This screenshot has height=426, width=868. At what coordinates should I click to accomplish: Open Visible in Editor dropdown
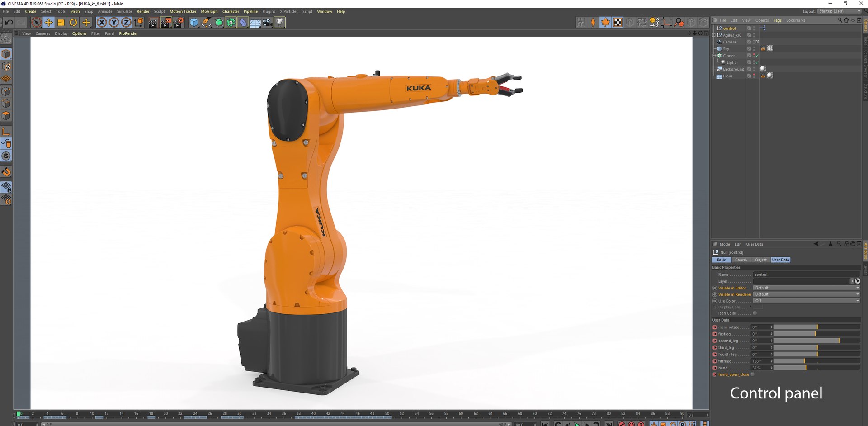click(806, 288)
